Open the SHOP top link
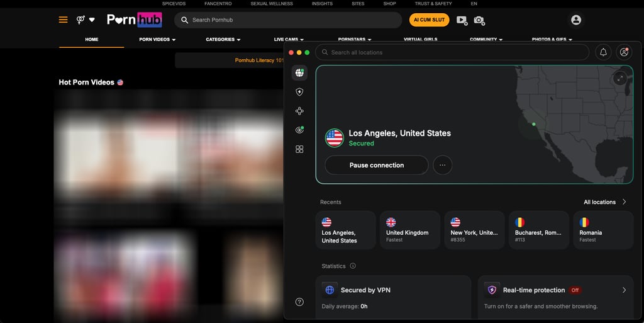The width and height of the screenshot is (644, 323). point(390,4)
